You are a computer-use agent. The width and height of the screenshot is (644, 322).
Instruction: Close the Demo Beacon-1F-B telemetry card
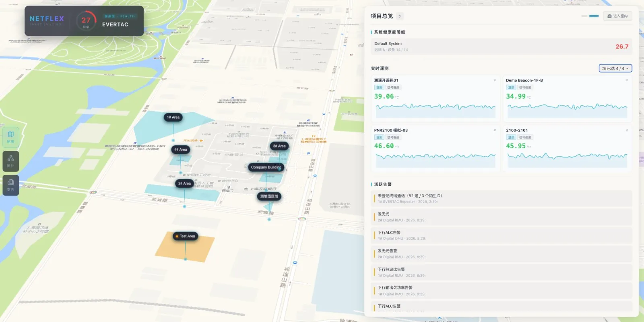click(627, 80)
